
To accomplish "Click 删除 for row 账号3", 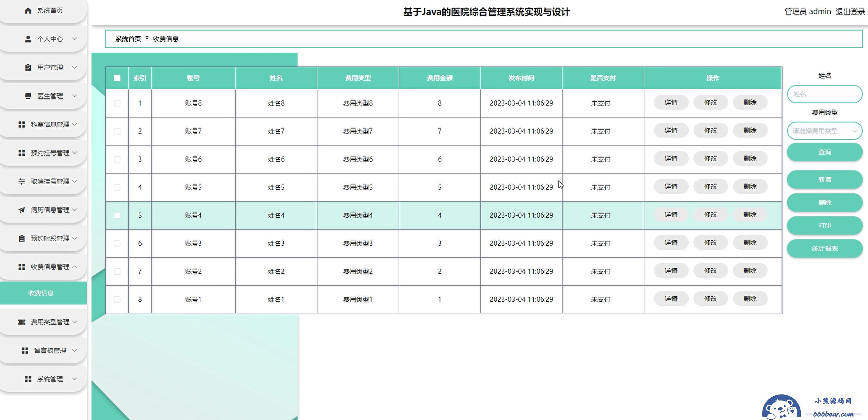I will pos(750,242).
